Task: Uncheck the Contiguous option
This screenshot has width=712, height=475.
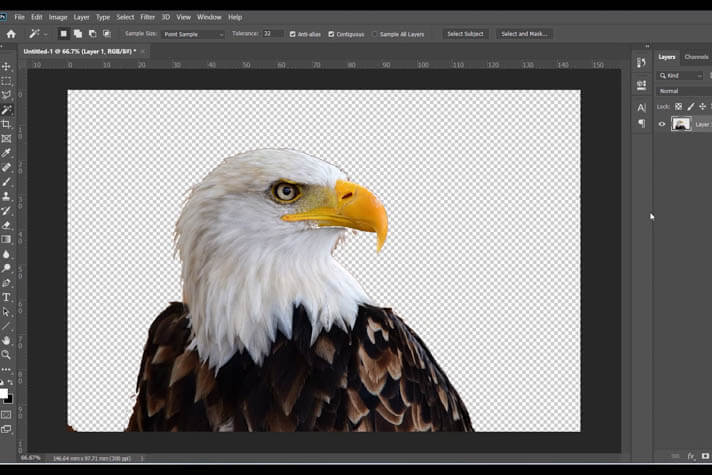Action: (331, 34)
